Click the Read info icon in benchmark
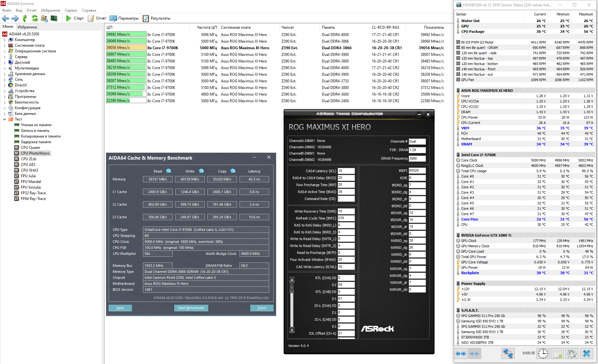This screenshot has width=598, height=364. [169, 171]
